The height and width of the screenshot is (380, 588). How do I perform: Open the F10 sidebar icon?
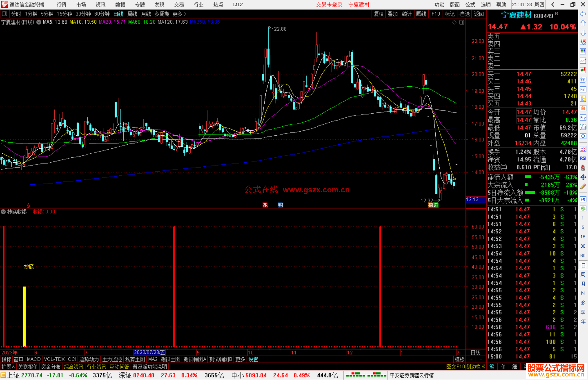(x=583, y=90)
